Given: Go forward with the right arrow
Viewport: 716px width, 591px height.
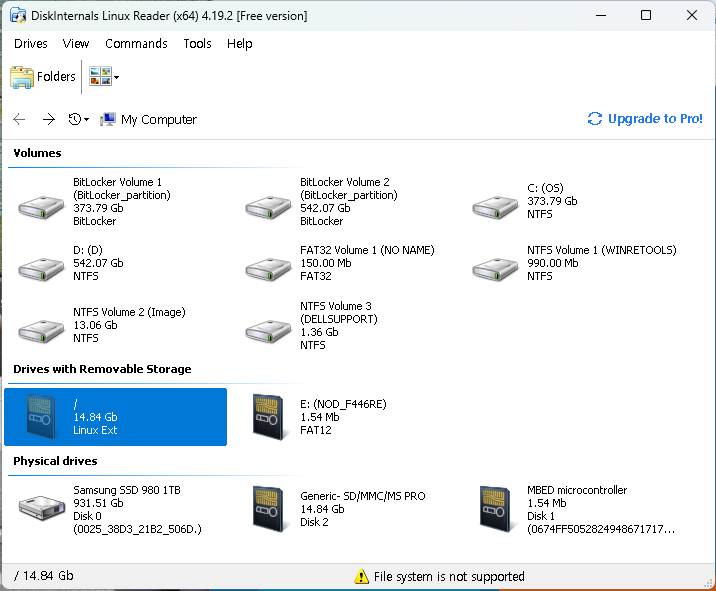Looking at the screenshot, I should [x=48, y=120].
